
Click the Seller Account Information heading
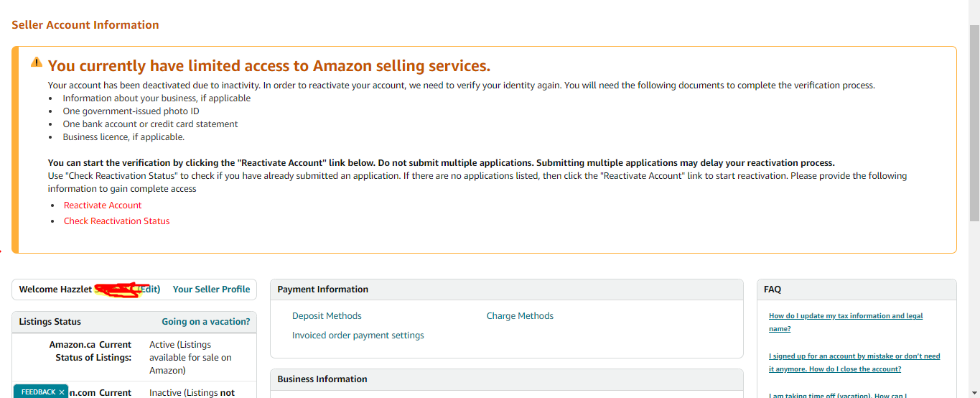tap(85, 25)
